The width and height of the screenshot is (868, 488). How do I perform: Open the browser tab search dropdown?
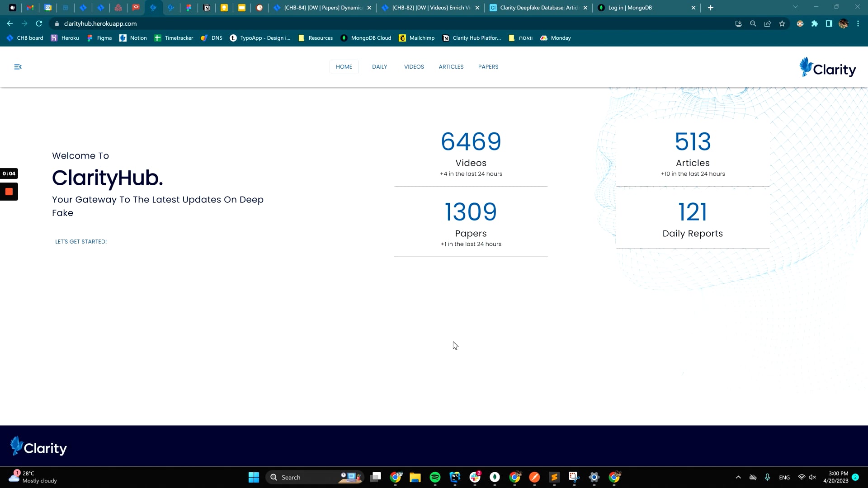[795, 7]
